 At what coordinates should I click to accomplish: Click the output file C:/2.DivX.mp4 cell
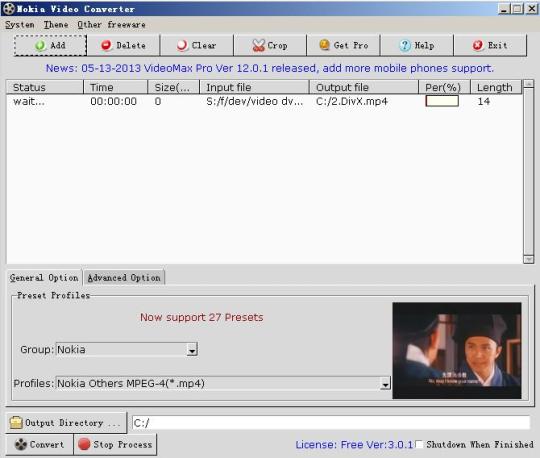pyautogui.click(x=352, y=101)
